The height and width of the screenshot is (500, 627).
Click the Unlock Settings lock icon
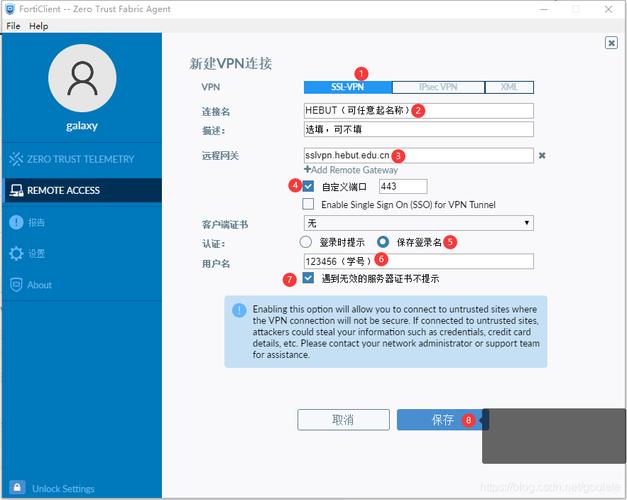coord(17,488)
